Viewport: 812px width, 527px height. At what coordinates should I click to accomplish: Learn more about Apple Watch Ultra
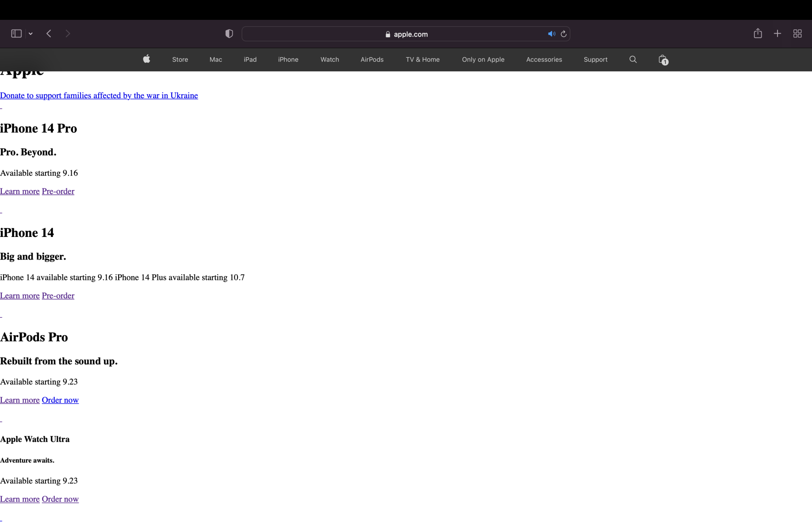20,499
